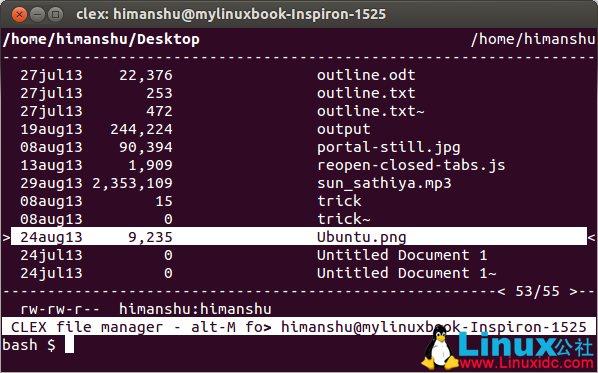Screen dimensions: 598x373
Task: Click the rw-rw-r-- permissions text
Action: click(60, 309)
